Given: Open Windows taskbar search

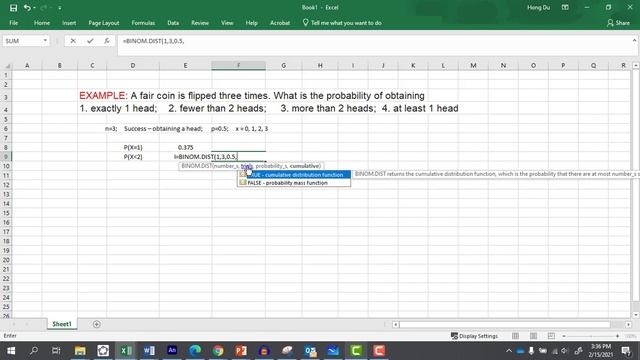Looking at the screenshot, I should 34,351.
